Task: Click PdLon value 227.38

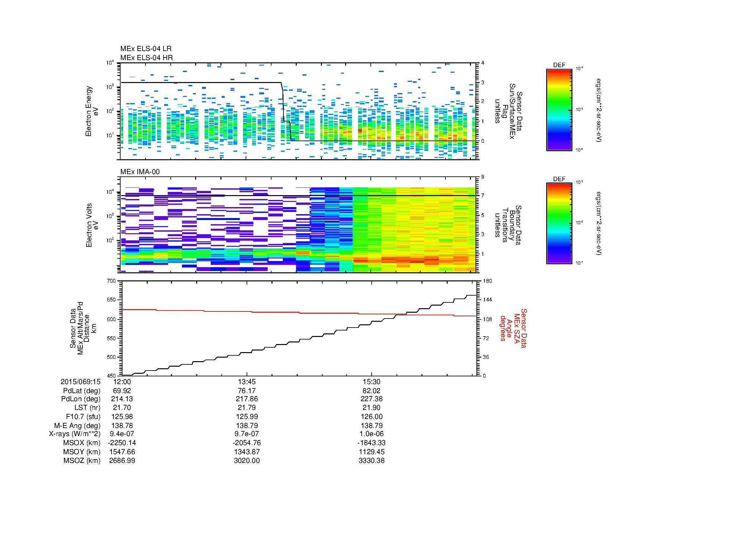Action: 371,399
